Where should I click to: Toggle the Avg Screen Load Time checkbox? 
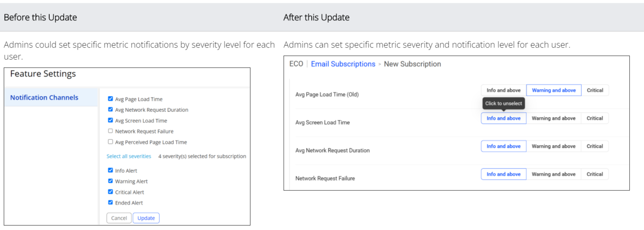point(110,120)
